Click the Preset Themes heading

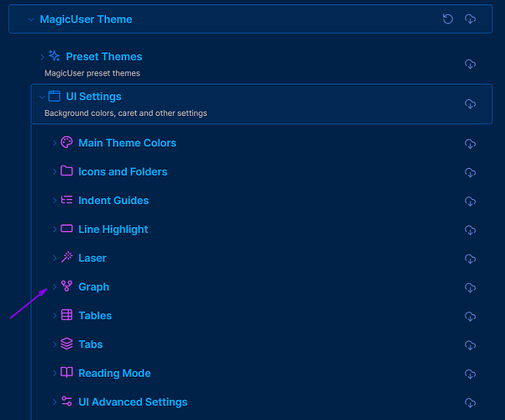[x=104, y=56]
